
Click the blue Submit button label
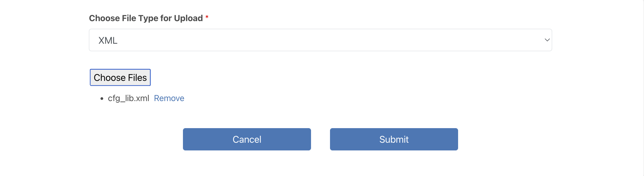pyautogui.click(x=394, y=139)
